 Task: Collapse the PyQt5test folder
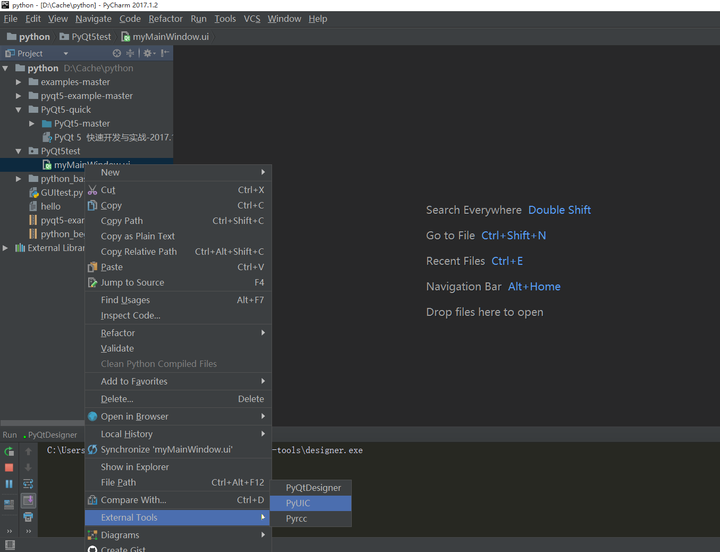click(x=18, y=151)
